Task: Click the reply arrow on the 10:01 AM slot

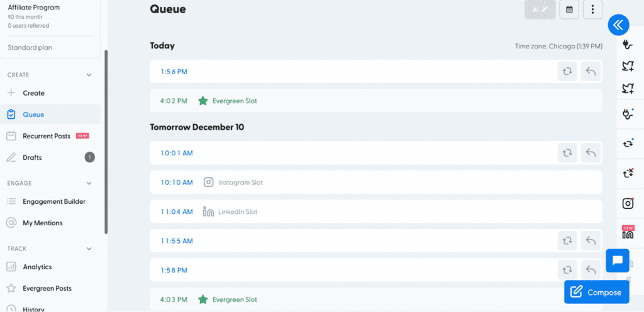Action: pyautogui.click(x=591, y=153)
